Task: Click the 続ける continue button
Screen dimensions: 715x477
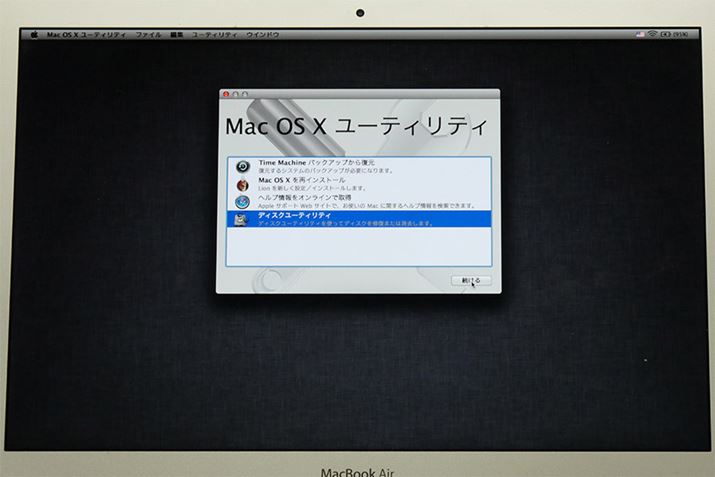Action: (x=471, y=280)
